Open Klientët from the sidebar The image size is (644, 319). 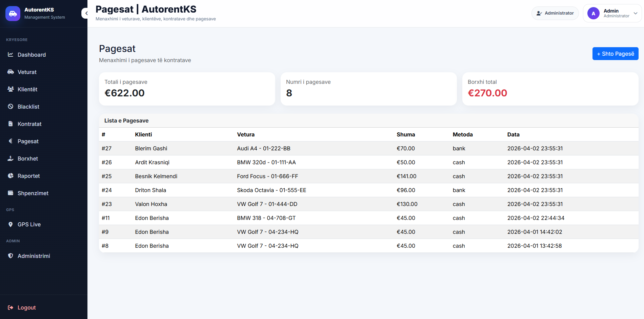coord(44,89)
